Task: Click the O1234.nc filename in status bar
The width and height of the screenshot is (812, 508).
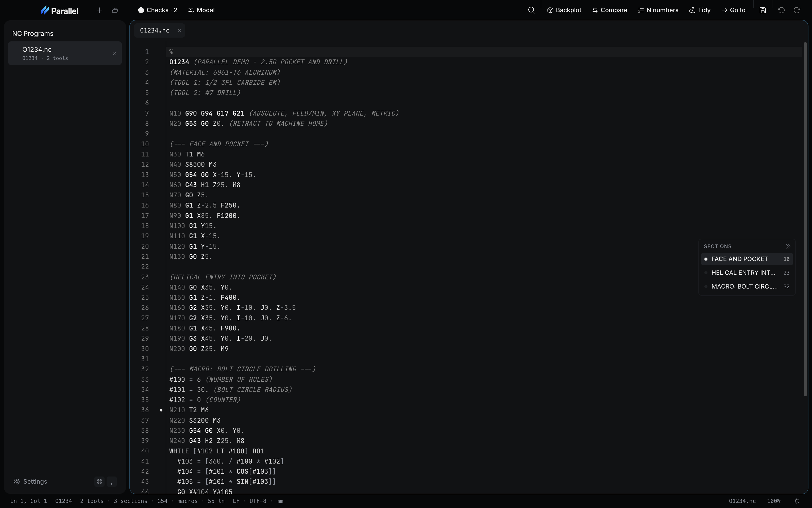Action: point(742,501)
